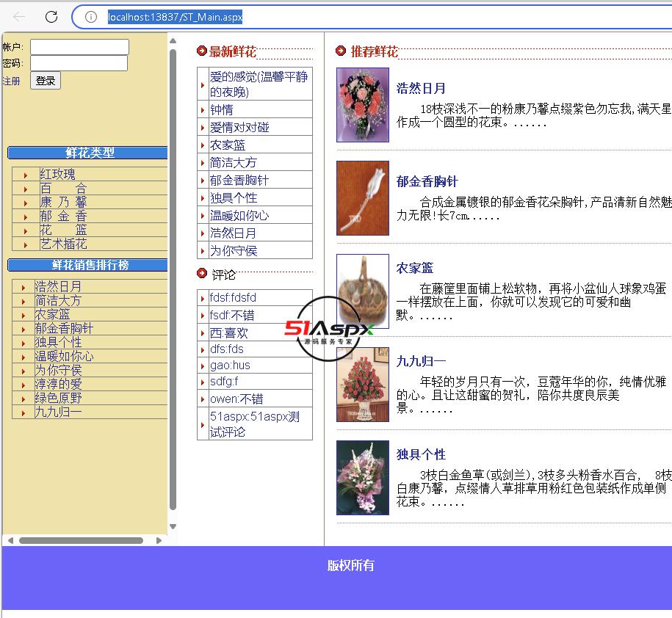The width and height of the screenshot is (672, 618).
Task: Click horizontal scrollbar left arrow
Action: [x=10, y=540]
